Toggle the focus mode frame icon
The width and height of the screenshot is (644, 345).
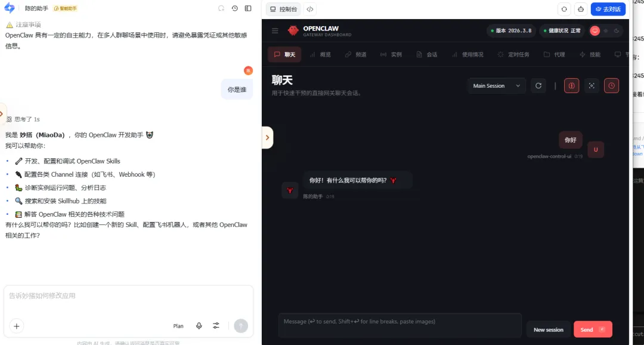[592, 85]
